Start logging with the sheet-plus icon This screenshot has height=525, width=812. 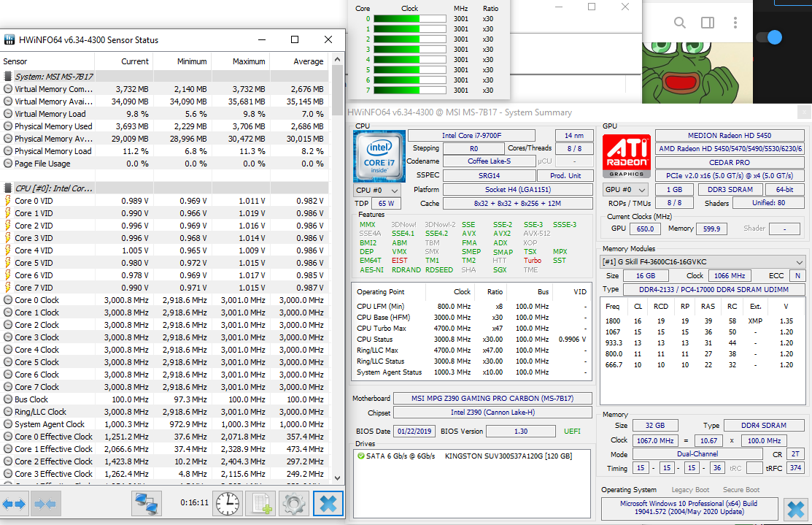[x=260, y=504]
